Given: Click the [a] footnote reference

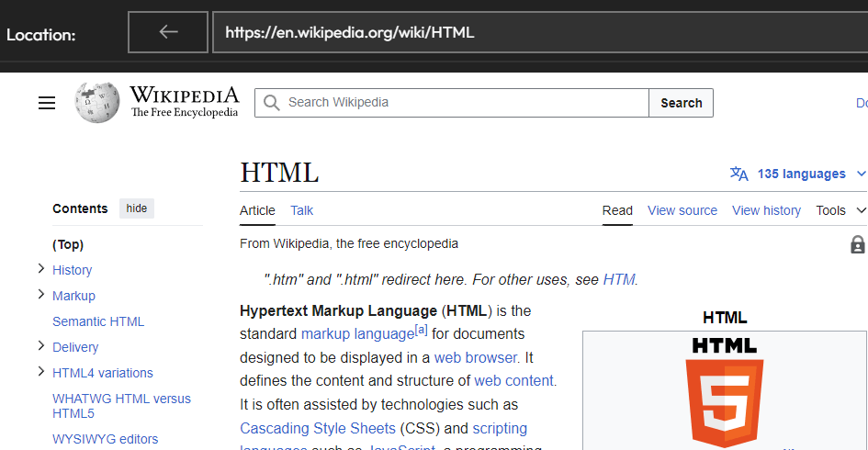Looking at the screenshot, I should [422, 331].
